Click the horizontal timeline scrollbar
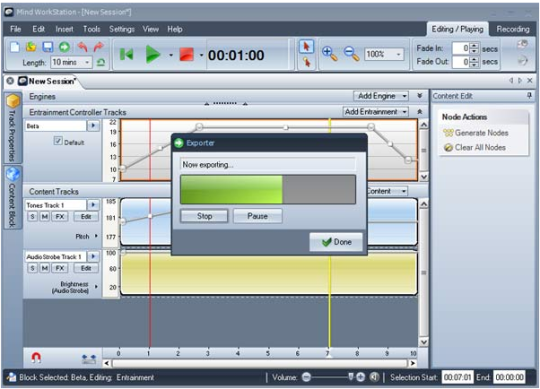This screenshot has width=540, height=389. click(x=260, y=363)
